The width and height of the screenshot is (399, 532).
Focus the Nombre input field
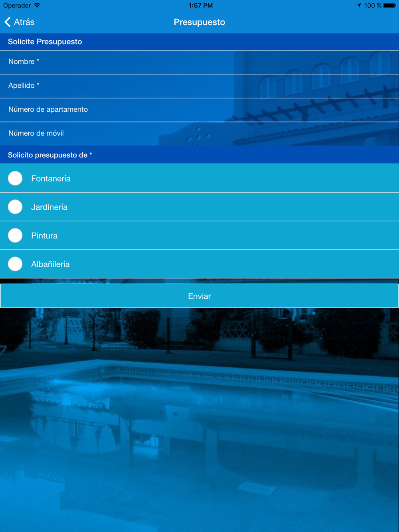(x=199, y=62)
